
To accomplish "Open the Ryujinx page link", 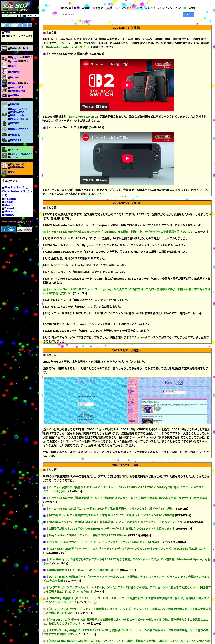I will (16, 57).
